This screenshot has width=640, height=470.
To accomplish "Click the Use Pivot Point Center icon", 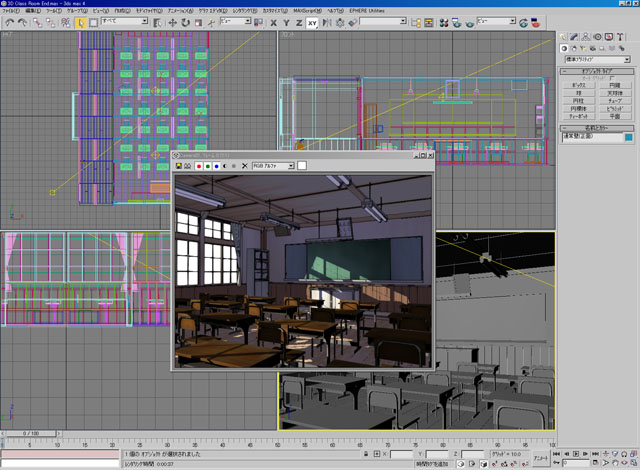I will (258, 23).
